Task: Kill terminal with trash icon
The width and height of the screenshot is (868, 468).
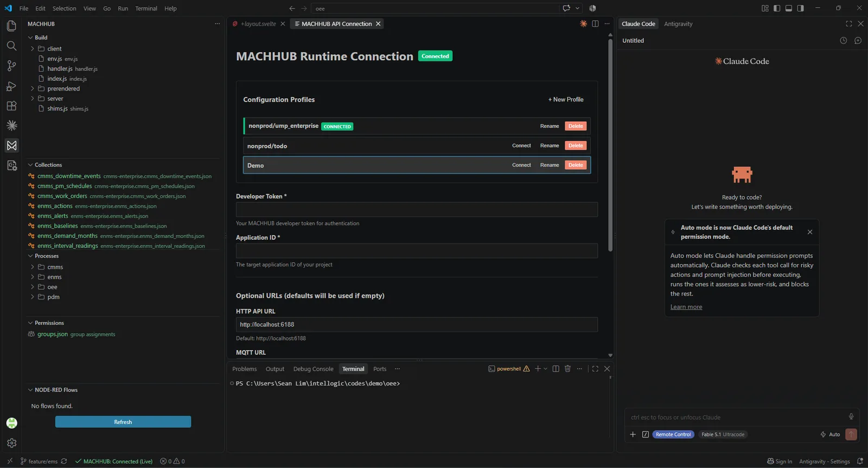Action: [x=567, y=369]
